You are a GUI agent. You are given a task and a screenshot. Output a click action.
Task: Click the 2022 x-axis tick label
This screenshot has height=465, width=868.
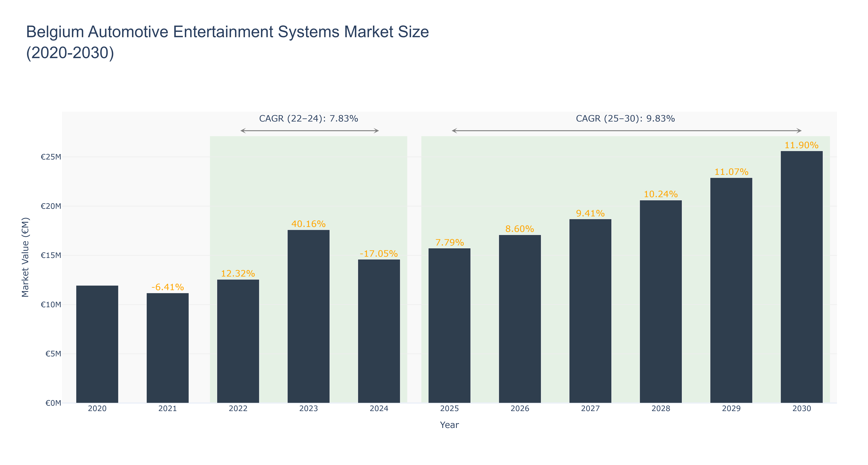(238, 408)
